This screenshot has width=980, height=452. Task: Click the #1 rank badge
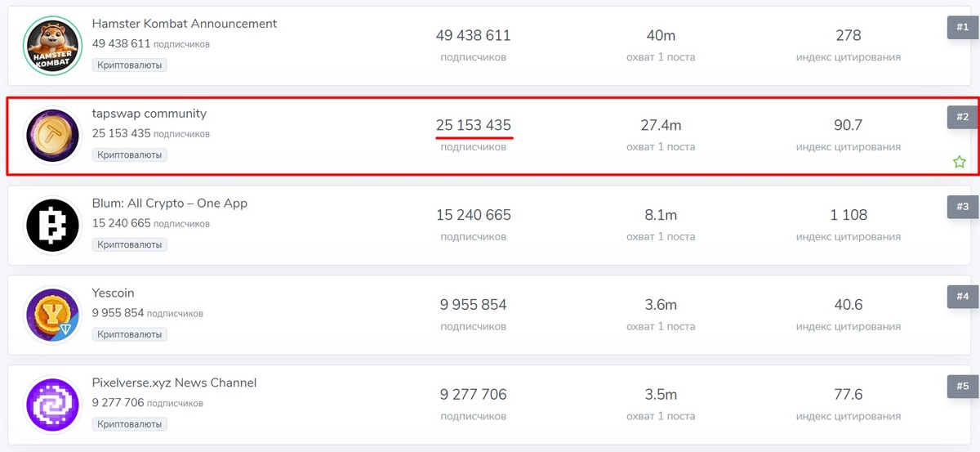coord(962,27)
